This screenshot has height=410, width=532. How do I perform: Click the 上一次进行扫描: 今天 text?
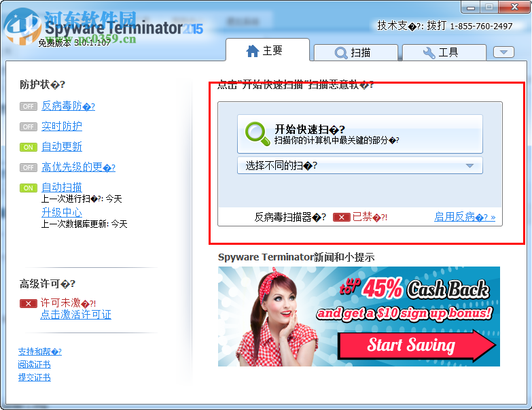point(82,199)
